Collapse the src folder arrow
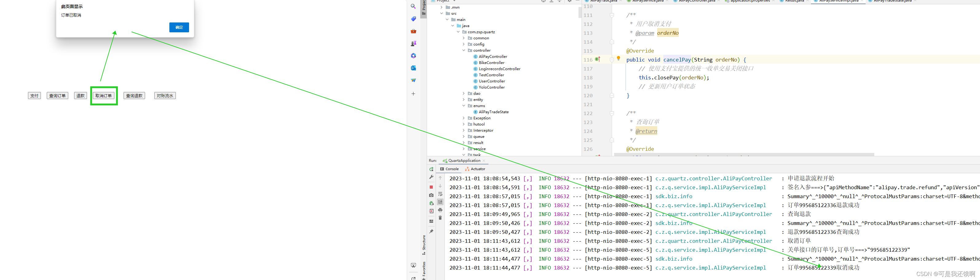 click(442, 13)
